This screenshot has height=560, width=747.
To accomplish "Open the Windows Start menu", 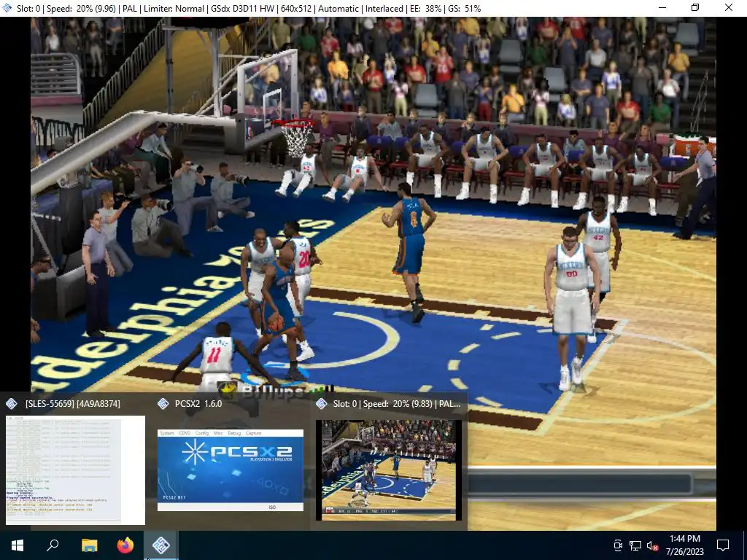I will 18,545.
